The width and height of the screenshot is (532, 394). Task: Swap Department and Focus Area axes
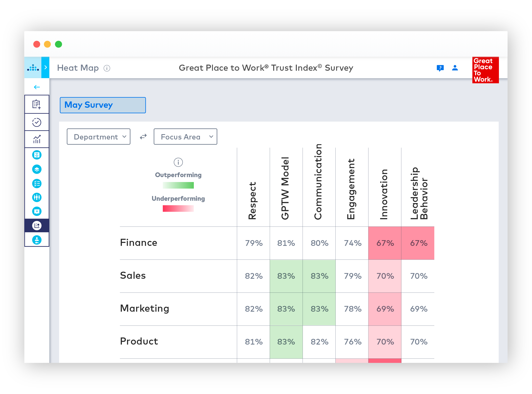click(143, 137)
